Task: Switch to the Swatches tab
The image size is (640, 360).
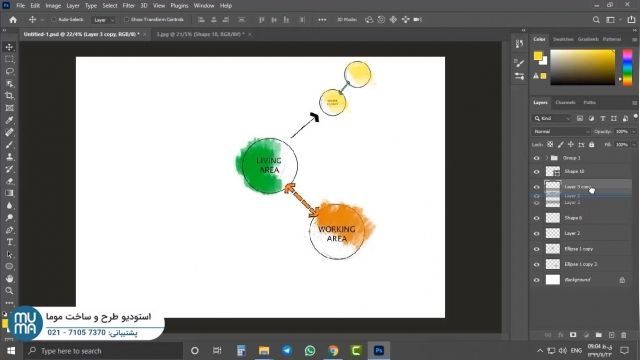Action: pyautogui.click(x=563, y=39)
